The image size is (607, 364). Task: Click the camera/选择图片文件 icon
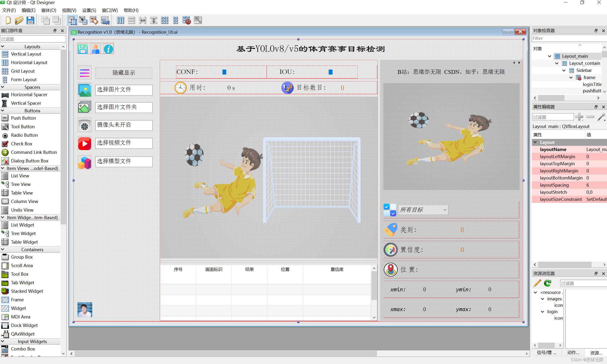tap(84, 89)
